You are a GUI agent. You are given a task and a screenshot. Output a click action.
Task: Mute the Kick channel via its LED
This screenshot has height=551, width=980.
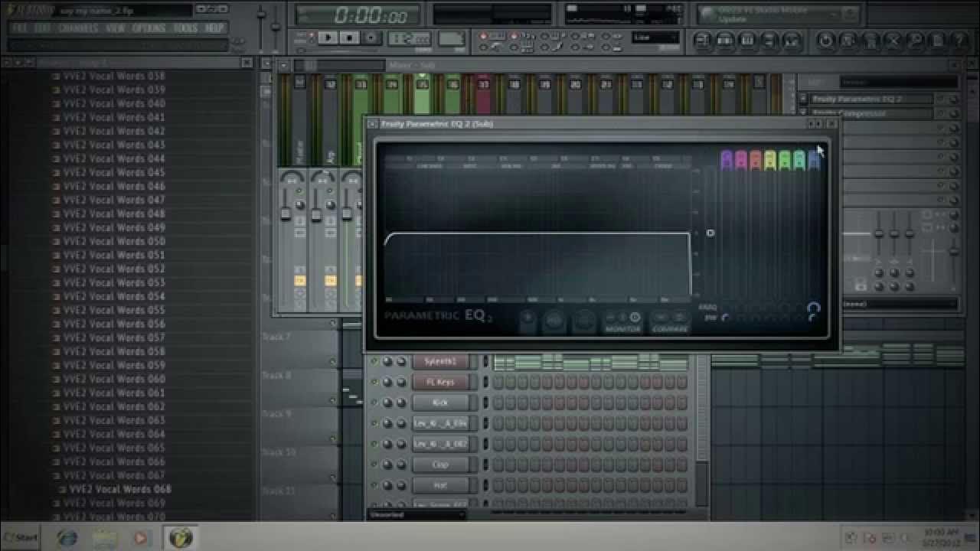pos(374,403)
